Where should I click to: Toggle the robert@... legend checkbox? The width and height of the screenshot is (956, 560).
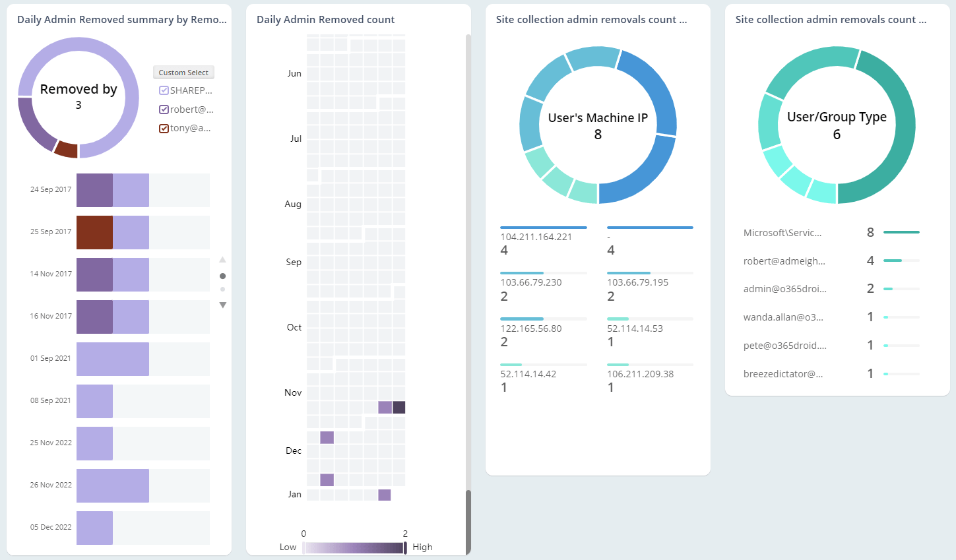click(x=164, y=109)
